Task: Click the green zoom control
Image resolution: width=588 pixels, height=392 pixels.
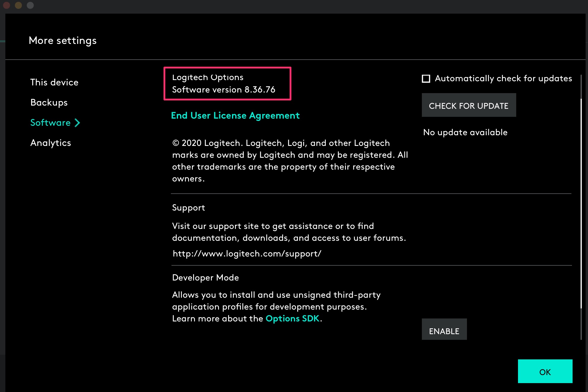Action: point(30,5)
